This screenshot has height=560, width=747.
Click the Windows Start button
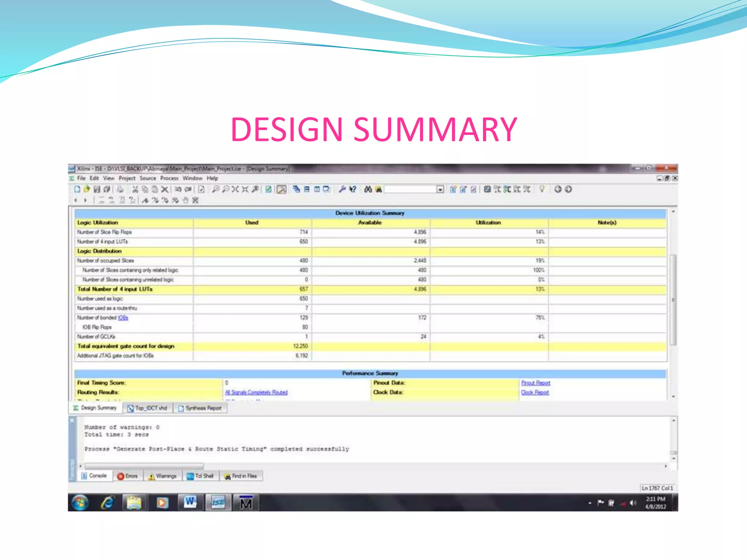tap(80, 503)
